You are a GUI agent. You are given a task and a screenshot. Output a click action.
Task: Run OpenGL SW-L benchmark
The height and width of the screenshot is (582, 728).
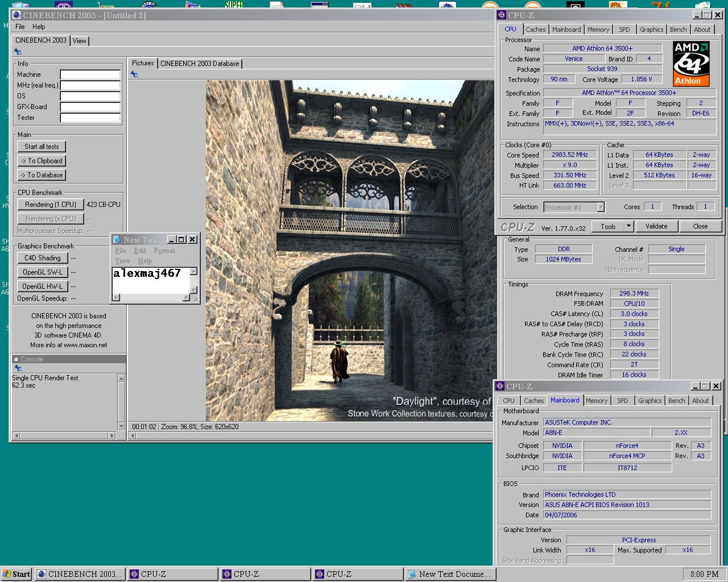(x=42, y=272)
